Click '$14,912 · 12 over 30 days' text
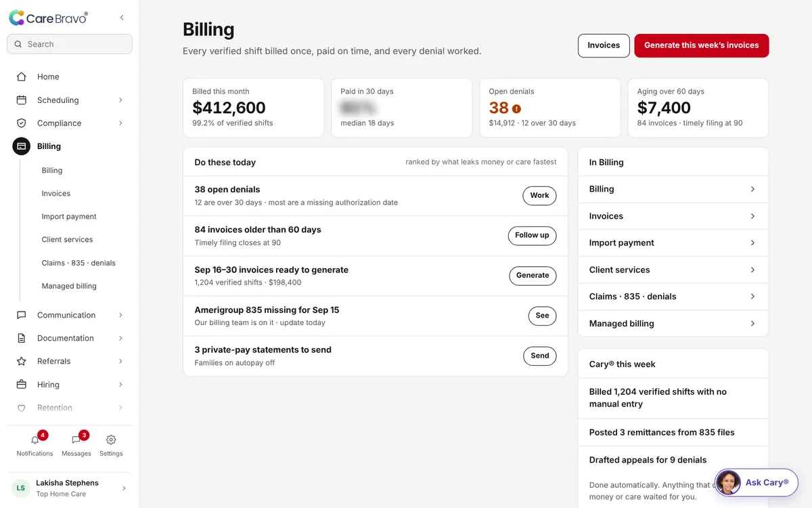The image size is (812, 508). click(533, 123)
